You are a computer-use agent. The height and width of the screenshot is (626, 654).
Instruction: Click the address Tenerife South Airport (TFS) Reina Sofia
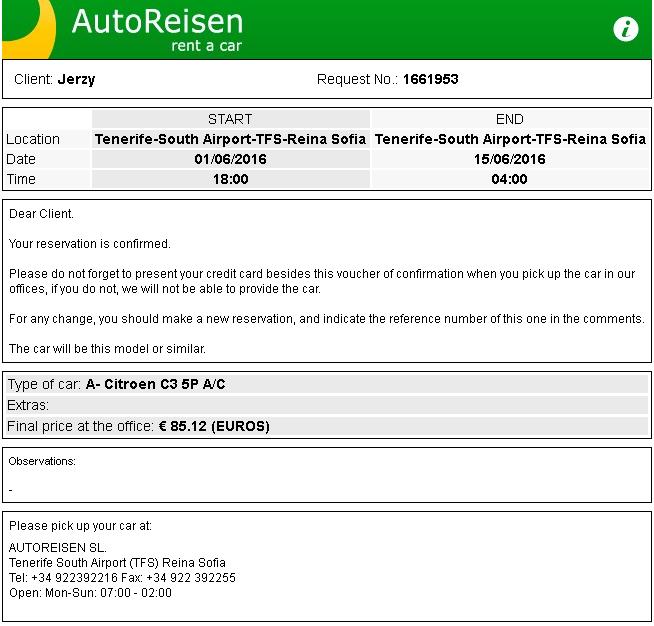coord(117,563)
